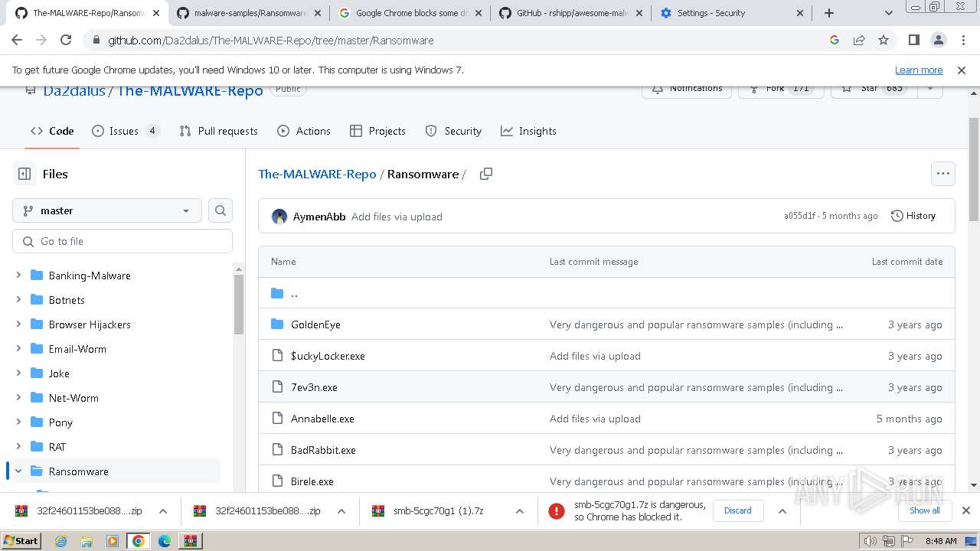The height and width of the screenshot is (551, 980).
Task: Dismiss the Chrome update notice
Action: (962, 70)
